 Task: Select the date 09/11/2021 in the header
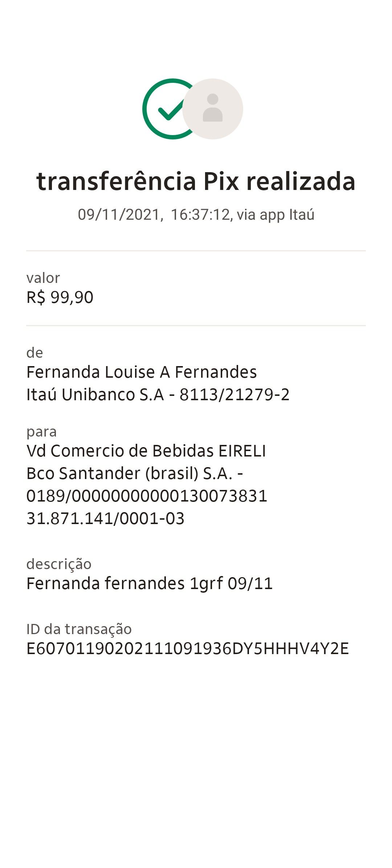point(119,215)
